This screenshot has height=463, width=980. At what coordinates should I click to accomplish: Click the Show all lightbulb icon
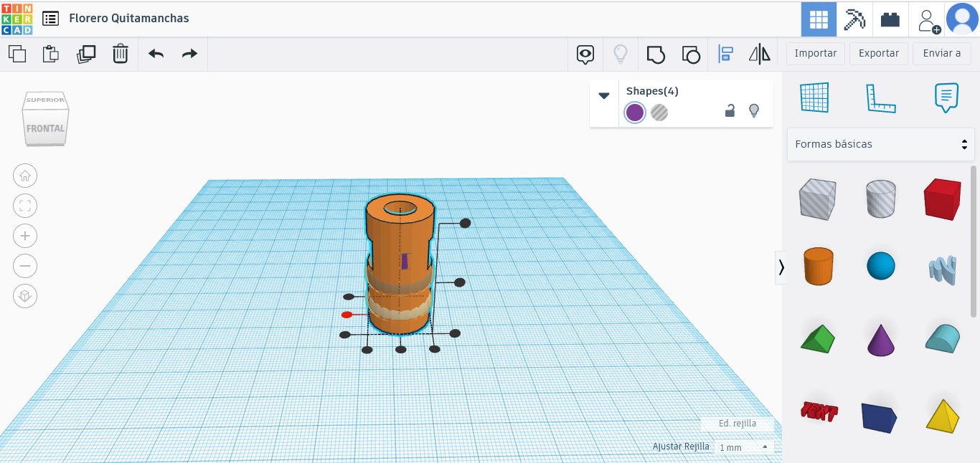(x=621, y=54)
